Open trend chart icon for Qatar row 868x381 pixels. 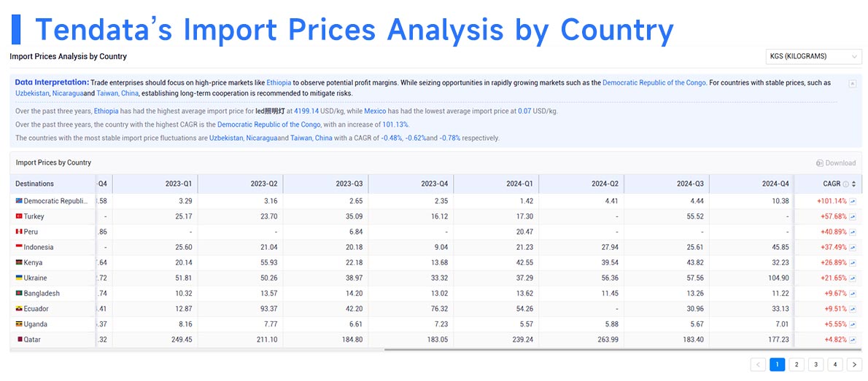click(853, 340)
